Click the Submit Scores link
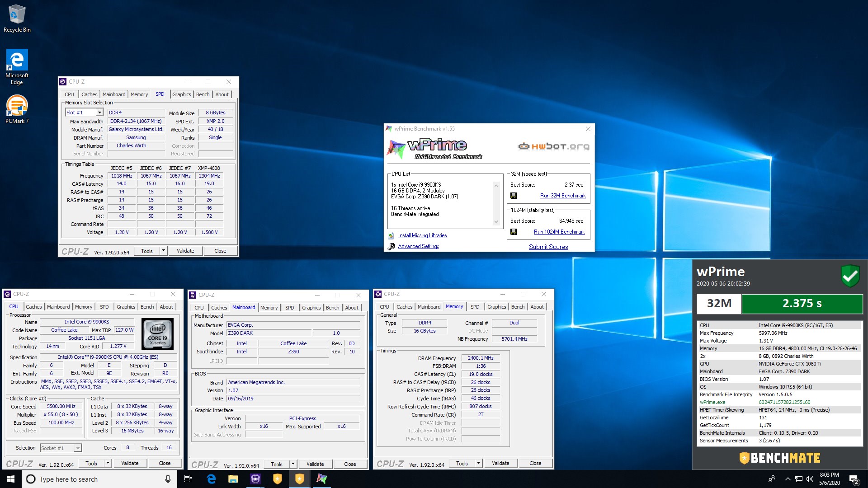 pos(548,247)
